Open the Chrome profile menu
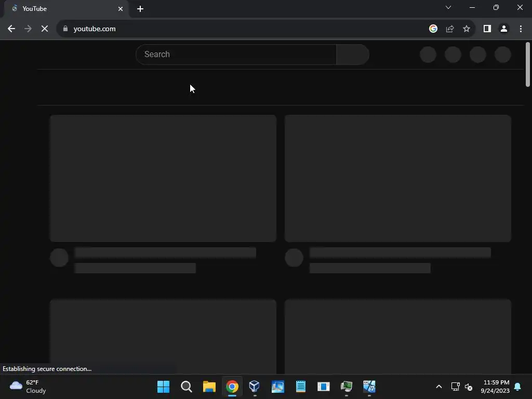The width and height of the screenshot is (532, 399). [x=504, y=29]
